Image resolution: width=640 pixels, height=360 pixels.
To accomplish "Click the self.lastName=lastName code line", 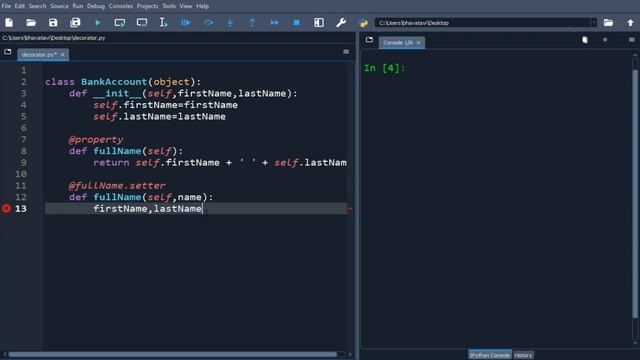I will (159, 117).
